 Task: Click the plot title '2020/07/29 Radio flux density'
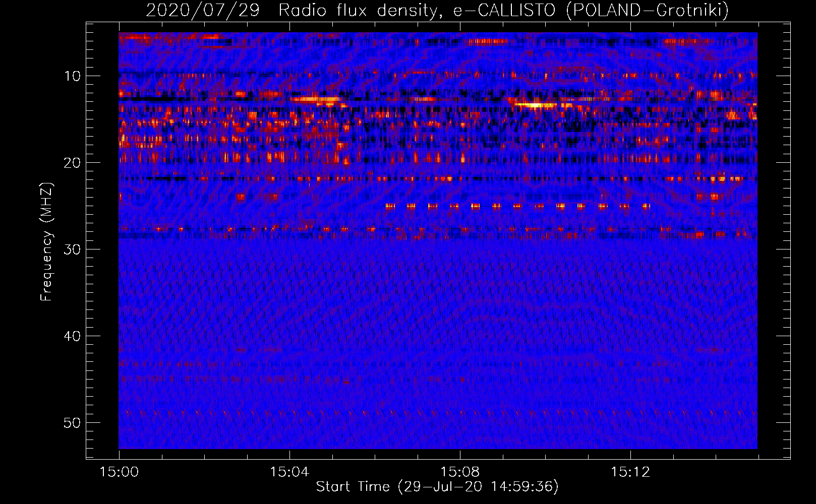[x=437, y=10]
